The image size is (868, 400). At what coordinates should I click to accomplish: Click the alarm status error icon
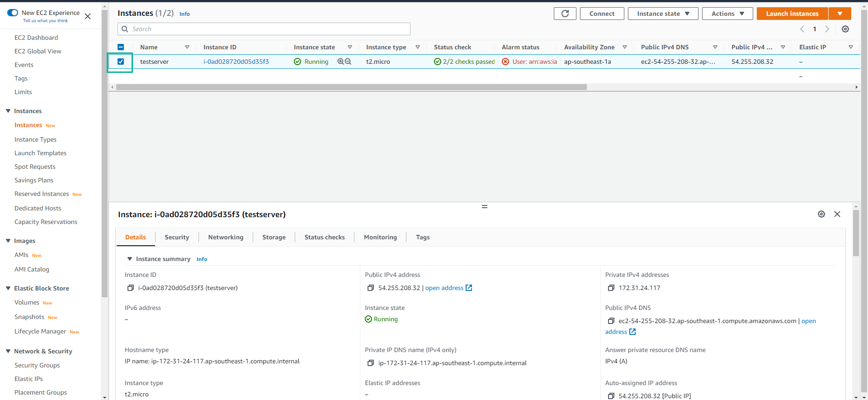(x=505, y=62)
